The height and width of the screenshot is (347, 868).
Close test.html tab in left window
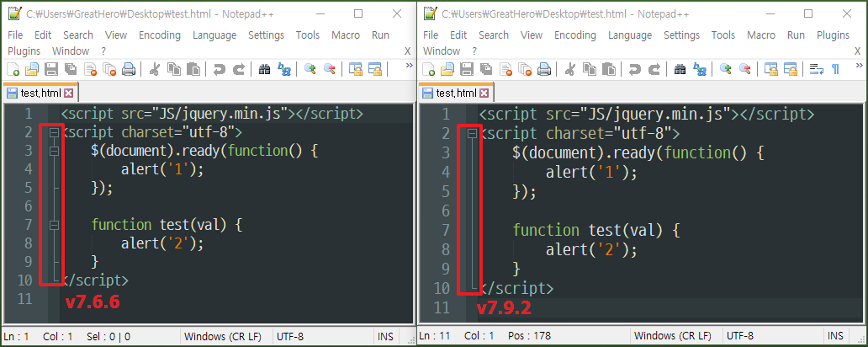69,93
